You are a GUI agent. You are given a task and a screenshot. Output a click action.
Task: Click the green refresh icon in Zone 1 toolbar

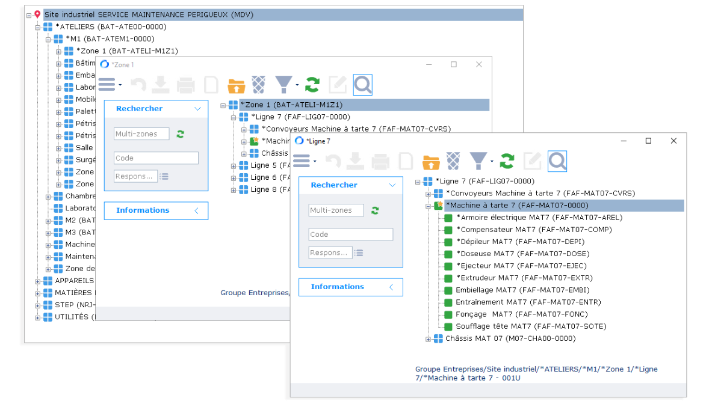313,85
